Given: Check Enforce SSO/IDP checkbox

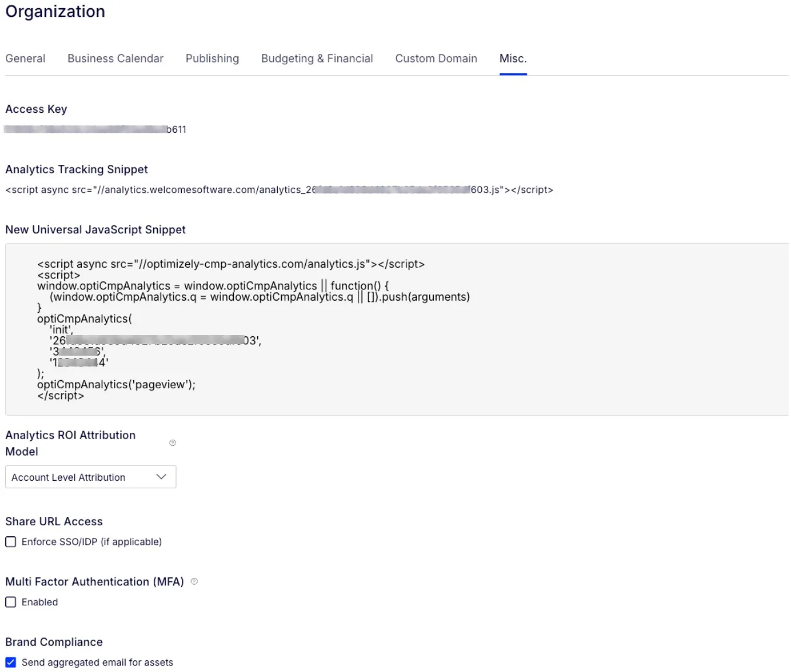Looking at the screenshot, I should pyautogui.click(x=11, y=542).
